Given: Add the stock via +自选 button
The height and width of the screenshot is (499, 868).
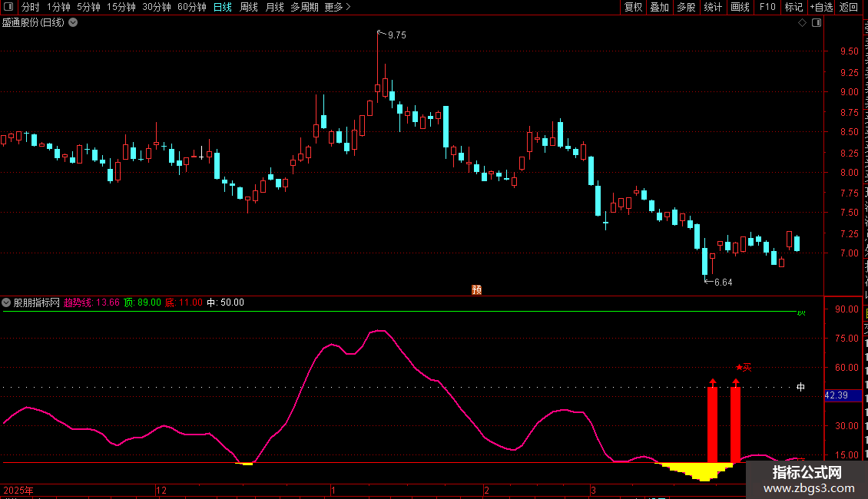Looking at the screenshot, I should click(x=820, y=8).
